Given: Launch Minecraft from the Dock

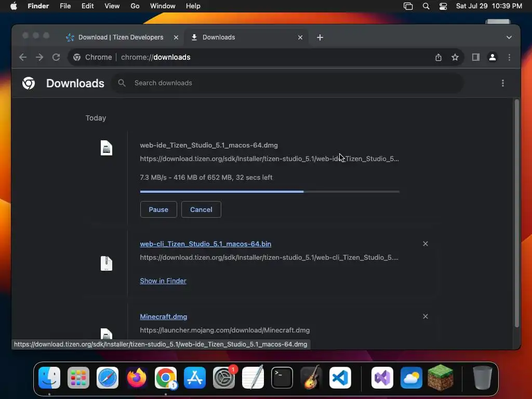Looking at the screenshot, I should point(441,377).
